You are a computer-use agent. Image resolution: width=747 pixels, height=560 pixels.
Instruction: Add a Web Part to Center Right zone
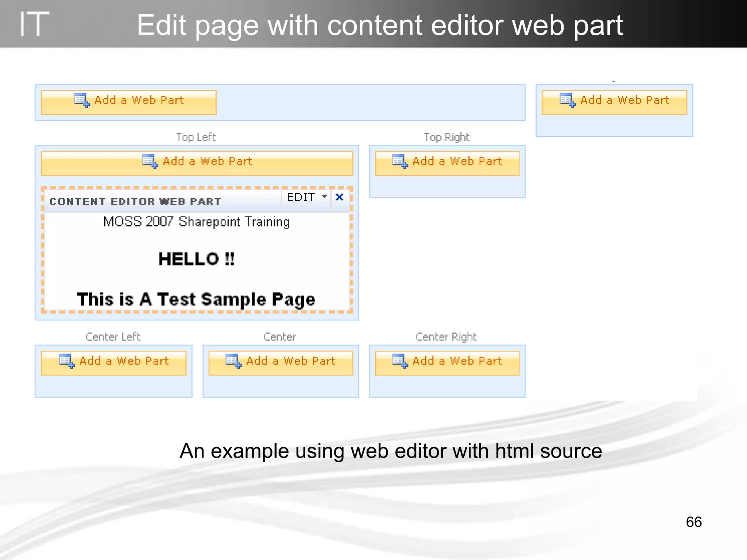click(447, 363)
